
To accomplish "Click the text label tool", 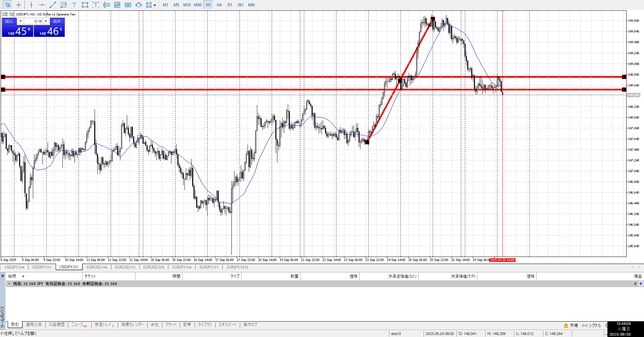I will point(74,5).
